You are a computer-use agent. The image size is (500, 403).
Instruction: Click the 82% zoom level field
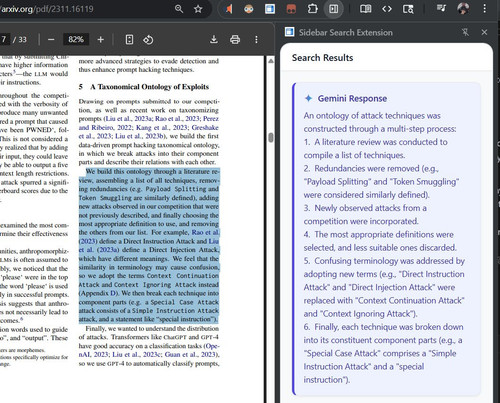76,39
